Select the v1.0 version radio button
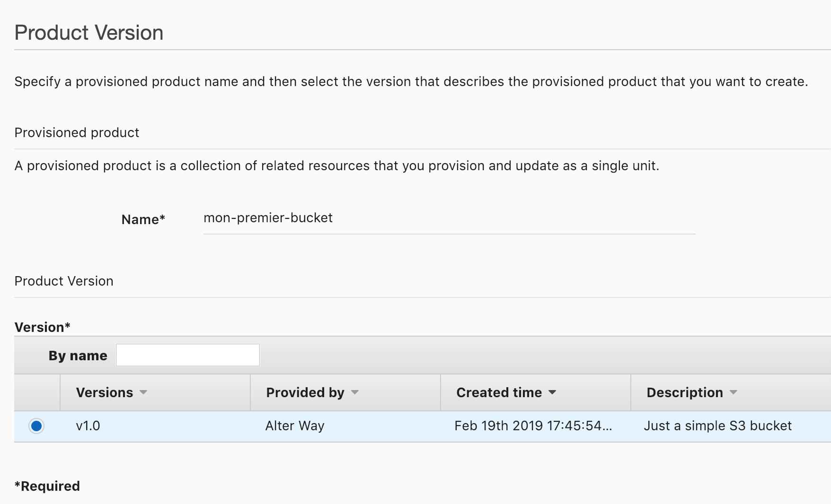The width and height of the screenshot is (831, 504). pyautogui.click(x=36, y=426)
